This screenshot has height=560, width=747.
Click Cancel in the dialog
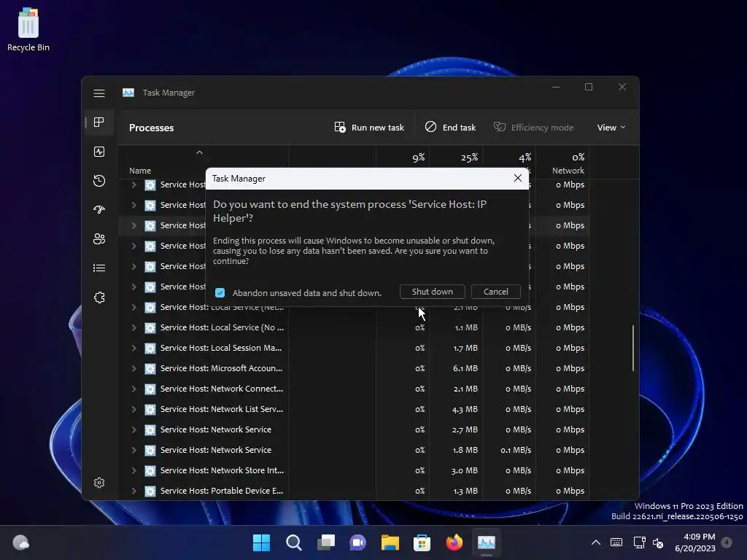(x=495, y=292)
